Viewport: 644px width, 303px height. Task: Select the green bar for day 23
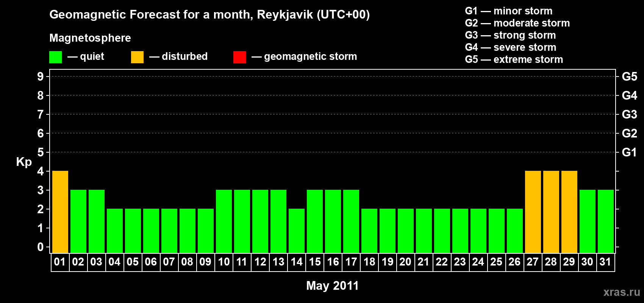460,231
